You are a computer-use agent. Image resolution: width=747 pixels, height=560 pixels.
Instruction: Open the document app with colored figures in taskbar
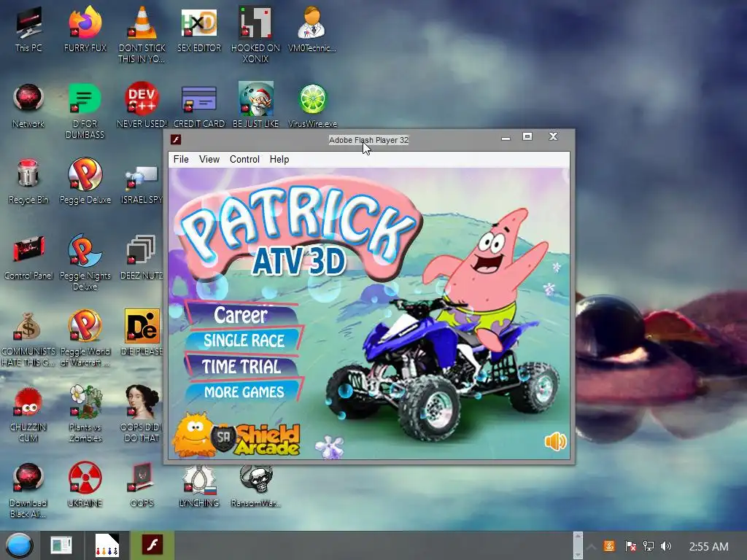pos(107,545)
